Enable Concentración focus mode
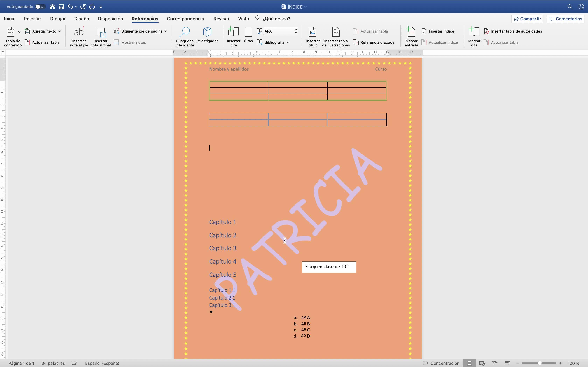Screen dimensions: 588x367 pos(441,363)
